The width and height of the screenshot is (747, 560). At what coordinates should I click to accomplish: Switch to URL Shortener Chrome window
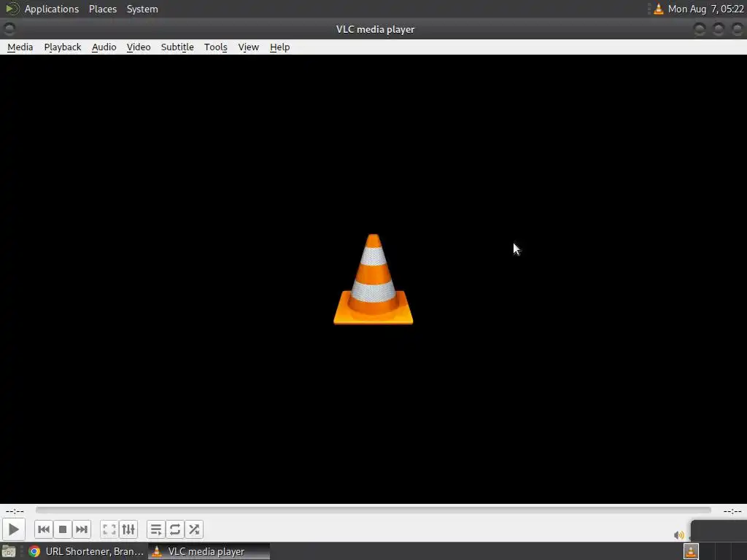pos(86,551)
